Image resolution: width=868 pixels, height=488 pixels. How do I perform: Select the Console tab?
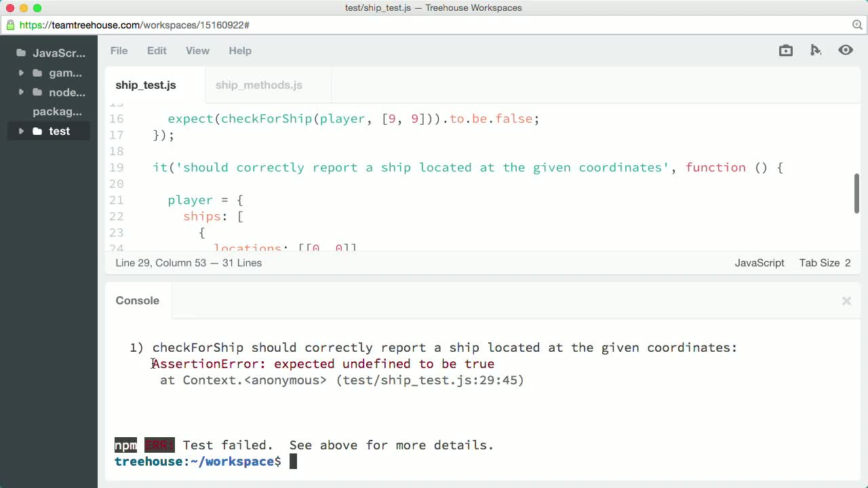tap(138, 301)
